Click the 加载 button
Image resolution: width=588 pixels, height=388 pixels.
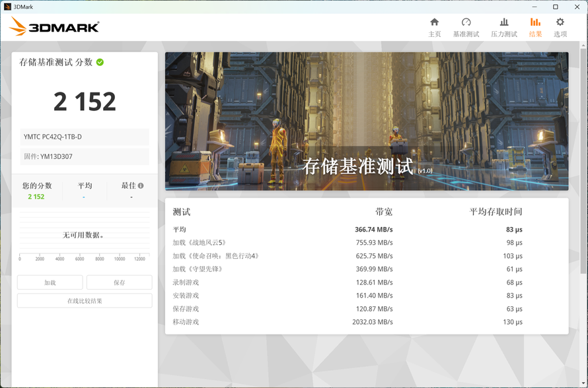tap(50, 282)
